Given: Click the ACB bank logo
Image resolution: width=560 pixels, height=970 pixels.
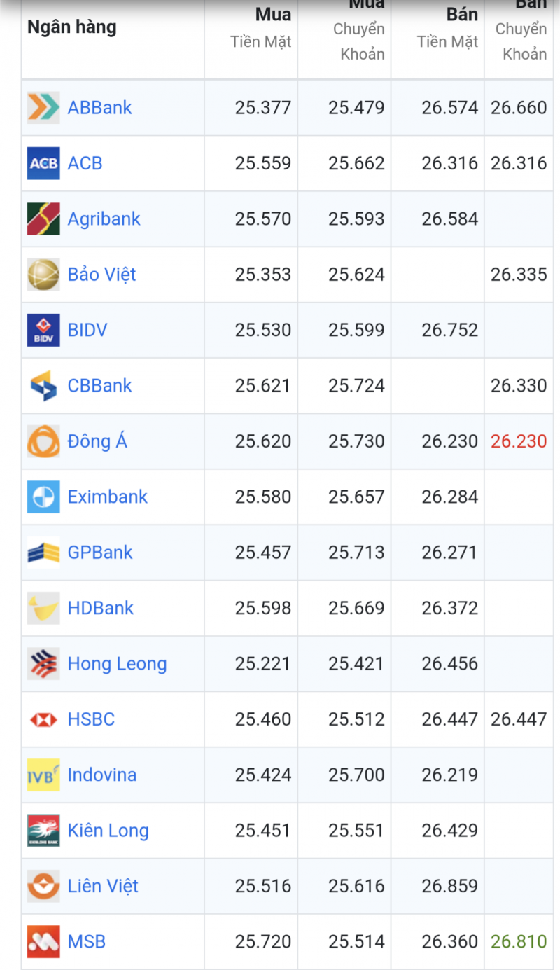Looking at the screenshot, I should 43,163.
